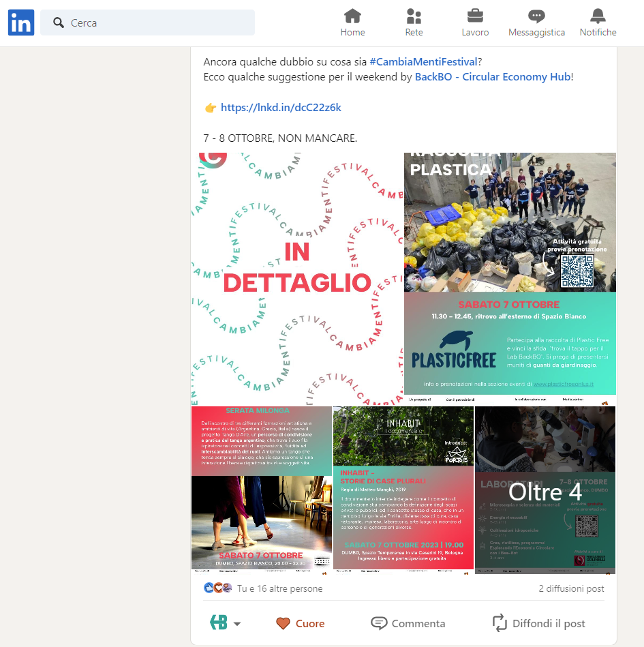Open the 2 diffusioni post link
The image size is (644, 647).
[x=571, y=588]
